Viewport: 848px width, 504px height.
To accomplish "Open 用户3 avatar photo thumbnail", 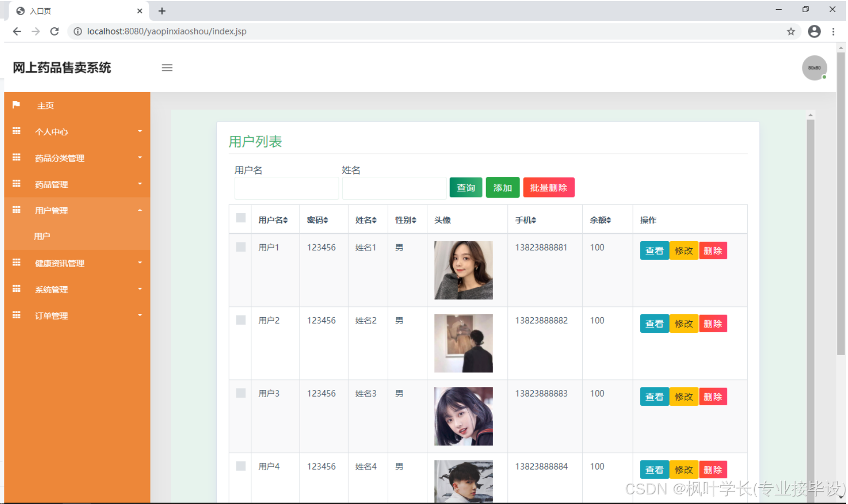I will [x=463, y=416].
